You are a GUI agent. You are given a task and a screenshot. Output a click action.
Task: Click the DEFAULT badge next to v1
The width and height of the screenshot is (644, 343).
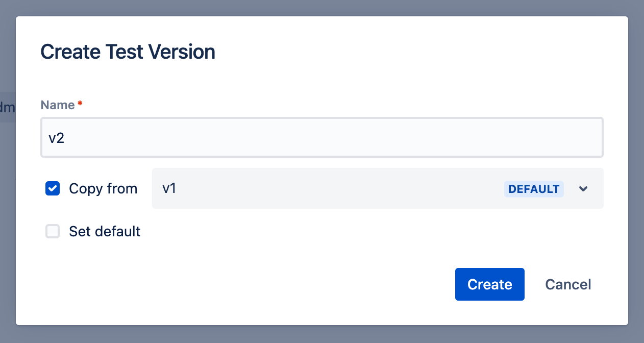(534, 189)
